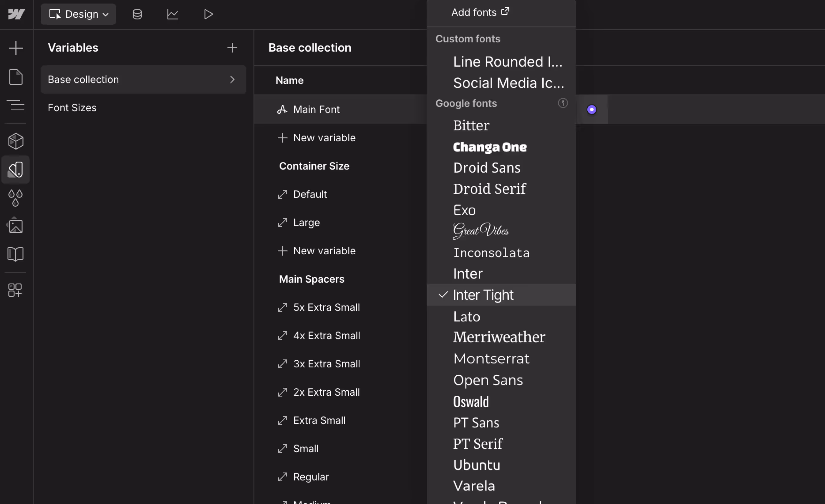
Task: Open the Webflow logo menu
Action: [16, 14]
